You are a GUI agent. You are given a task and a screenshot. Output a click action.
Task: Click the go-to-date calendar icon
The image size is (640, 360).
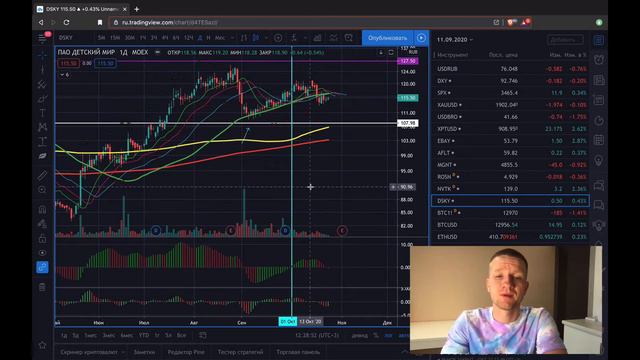(x=203, y=336)
